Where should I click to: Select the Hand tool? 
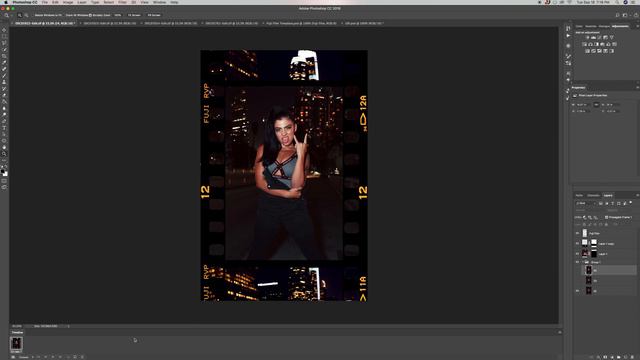click(4, 147)
